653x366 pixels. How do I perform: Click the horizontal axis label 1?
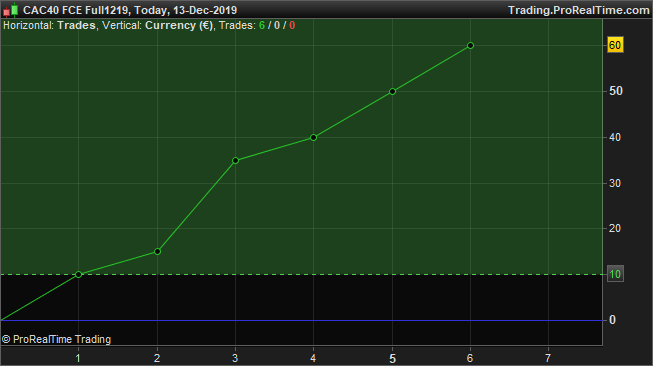78,358
